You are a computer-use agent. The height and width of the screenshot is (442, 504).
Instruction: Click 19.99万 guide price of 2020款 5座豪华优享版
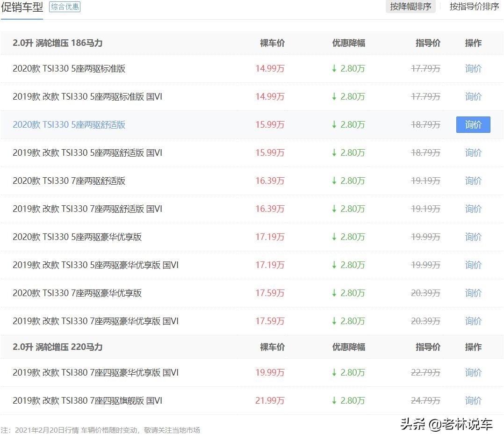click(425, 237)
